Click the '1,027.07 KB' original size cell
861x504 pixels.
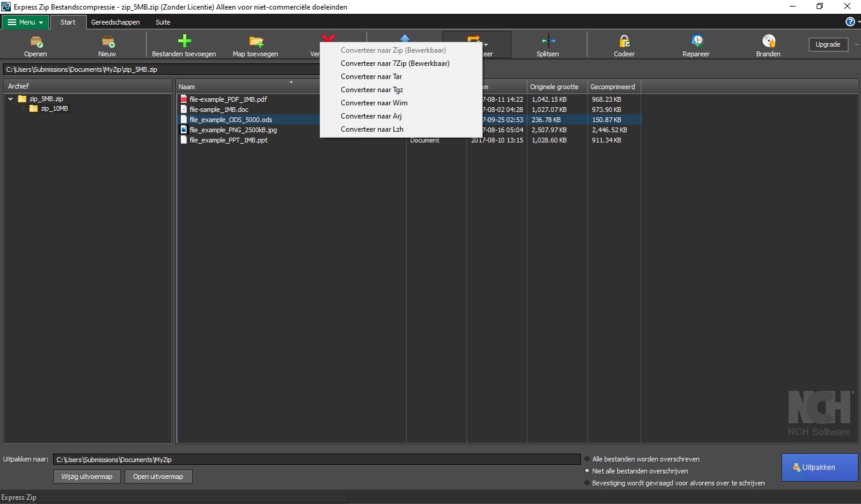point(549,110)
